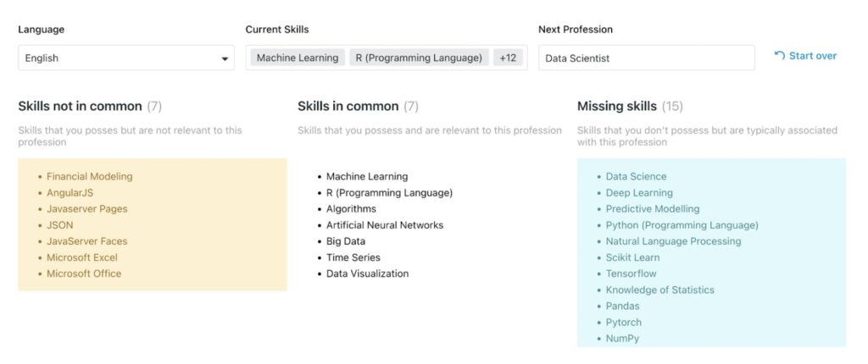Click Microsoft Excel in the yellow list
This screenshot has width=868, height=364.
click(82, 257)
